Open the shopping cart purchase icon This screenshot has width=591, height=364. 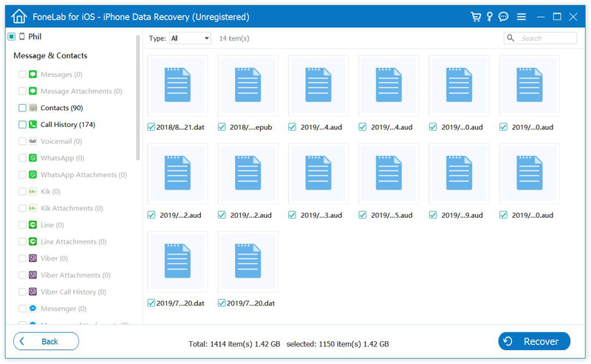pos(476,16)
